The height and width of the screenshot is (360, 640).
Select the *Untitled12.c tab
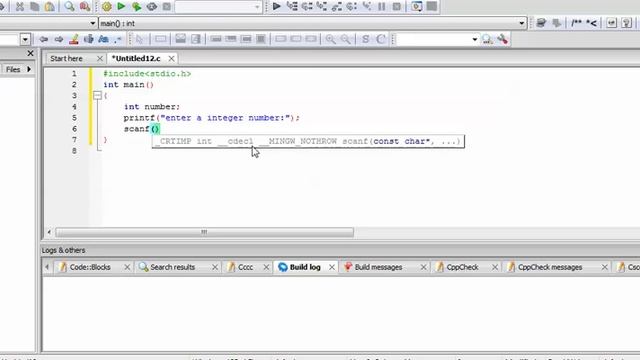(136, 59)
